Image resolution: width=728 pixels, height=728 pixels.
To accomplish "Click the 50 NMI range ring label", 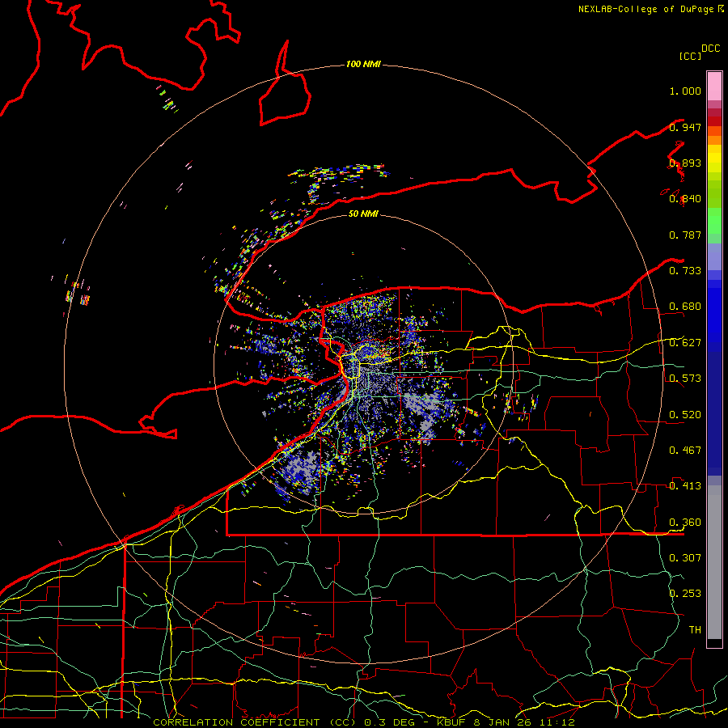I will pos(363,214).
